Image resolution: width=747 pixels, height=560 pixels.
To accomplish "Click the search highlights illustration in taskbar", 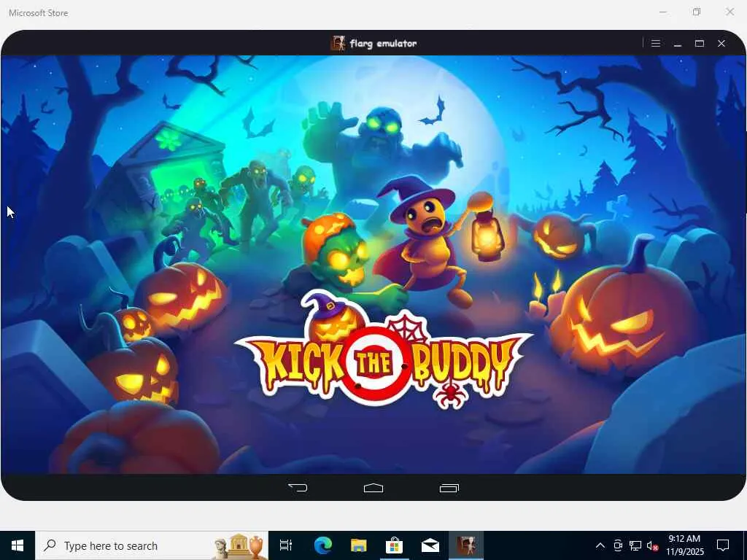I will click(239, 545).
